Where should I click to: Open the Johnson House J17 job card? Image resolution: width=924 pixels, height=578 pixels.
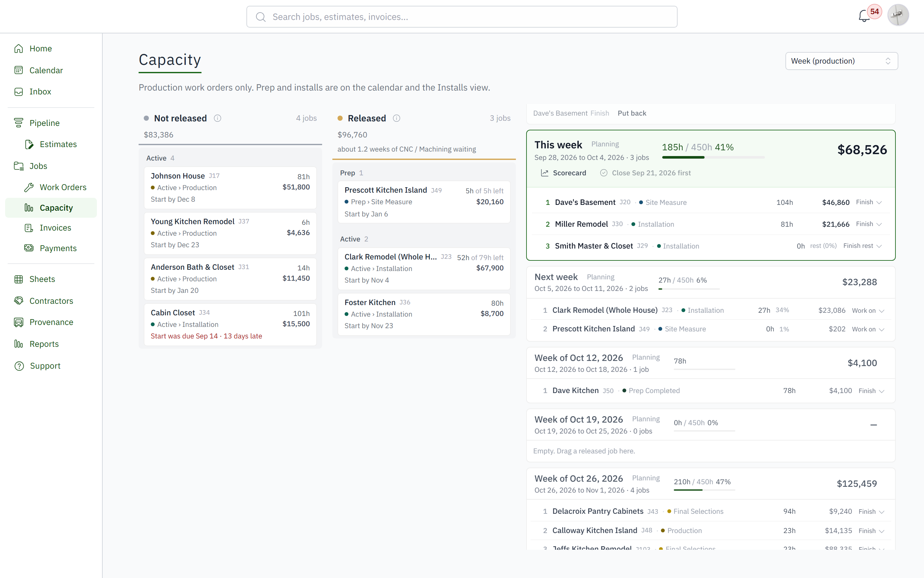(x=230, y=188)
